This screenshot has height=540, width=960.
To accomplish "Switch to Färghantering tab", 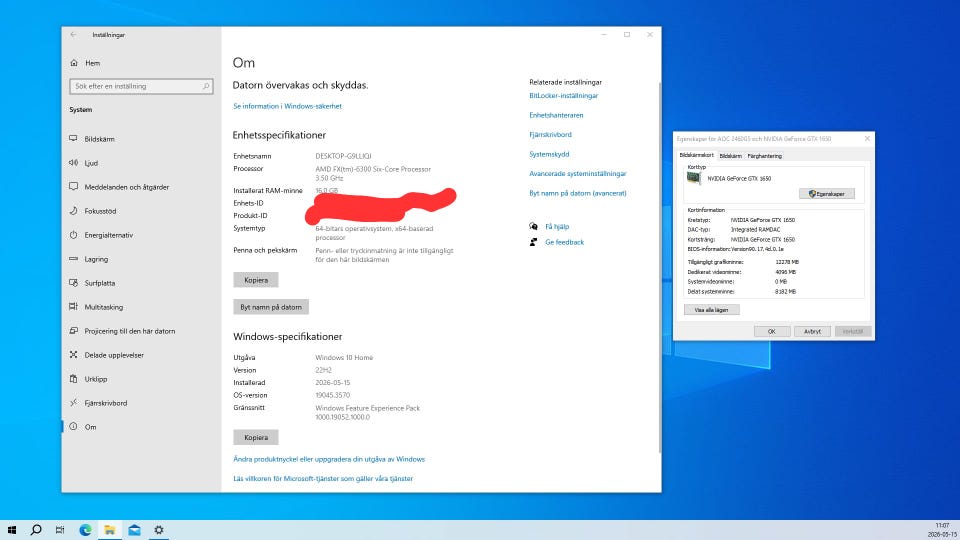I will tap(765, 156).
